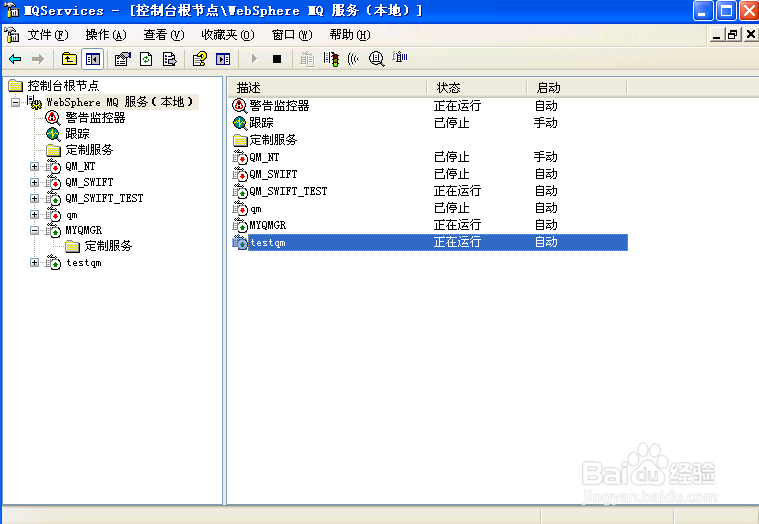This screenshot has height=524, width=759.
Task: Click 手动 startup value of QM_NT row
Action: [x=546, y=157]
